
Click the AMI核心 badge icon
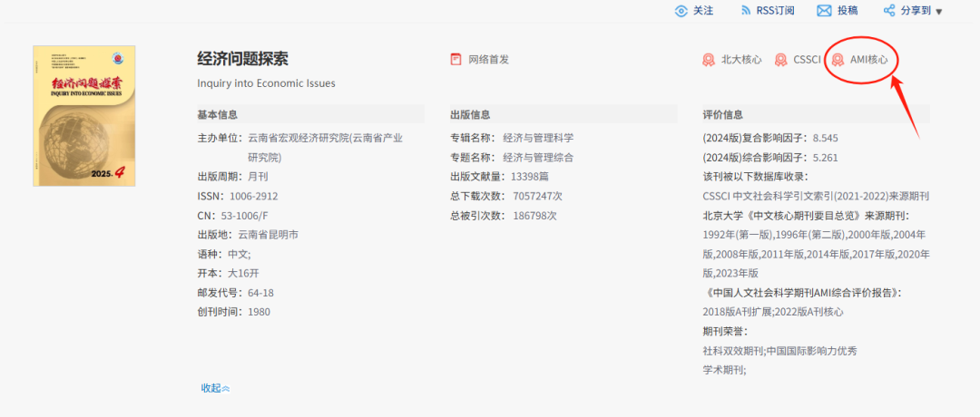[x=838, y=60]
